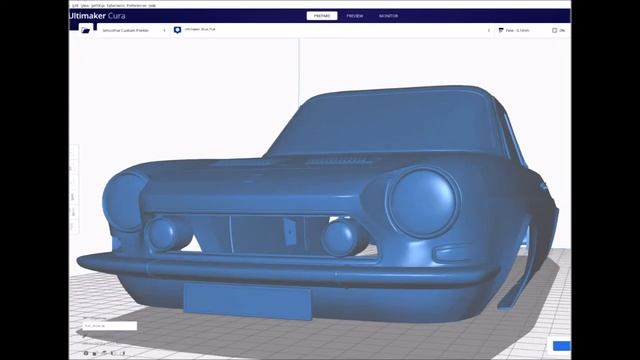Open the Extensions menu
The width and height of the screenshot is (640, 360).
coord(116,5)
